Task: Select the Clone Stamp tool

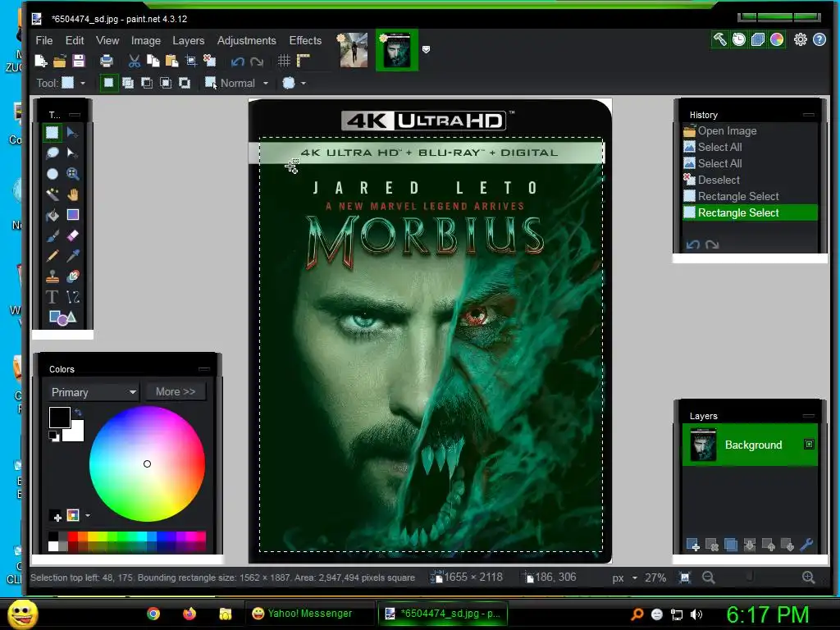Action: (52, 276)
